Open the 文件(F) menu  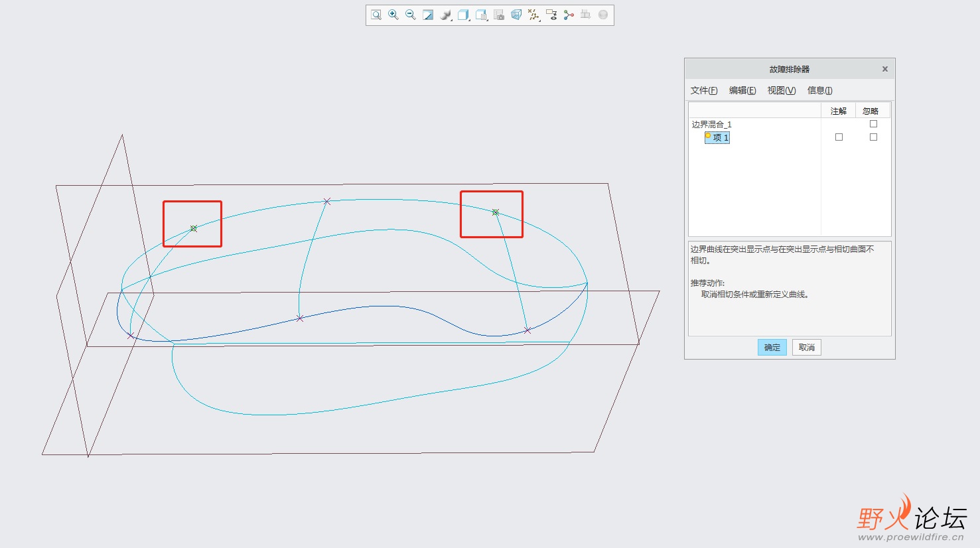[704, 90]
